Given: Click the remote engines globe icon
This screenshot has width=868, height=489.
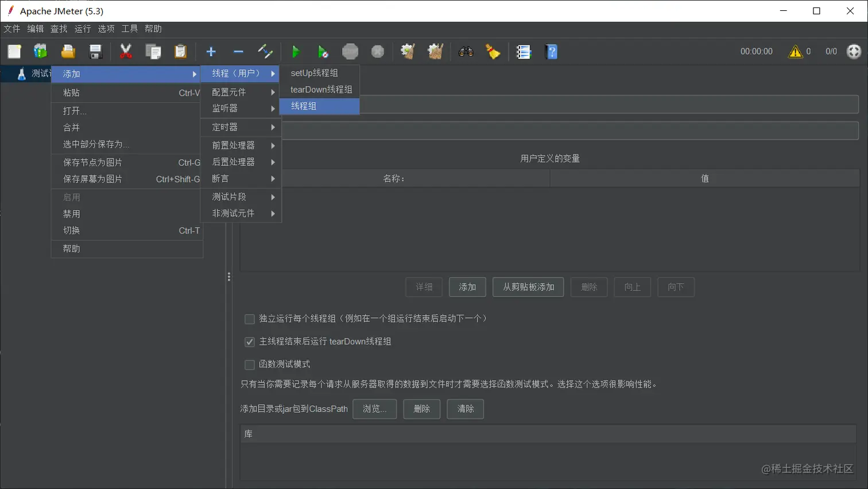Looking at the screenshot, I should 854,52.
